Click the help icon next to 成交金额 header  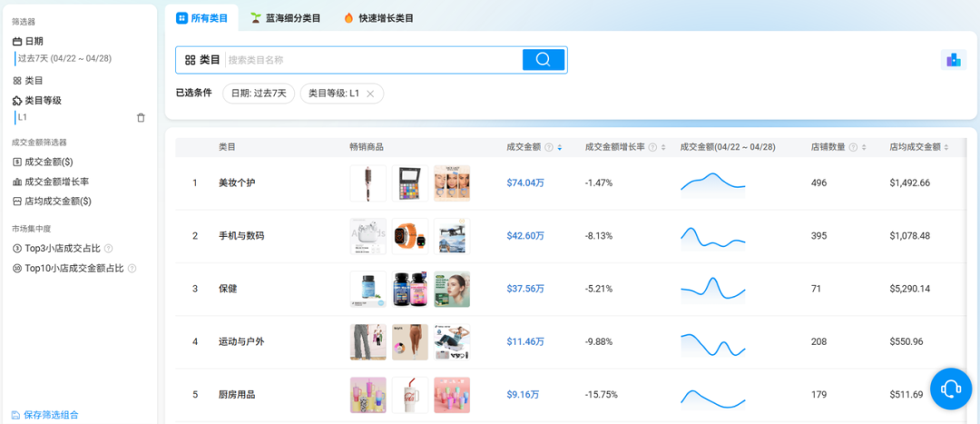549,148
